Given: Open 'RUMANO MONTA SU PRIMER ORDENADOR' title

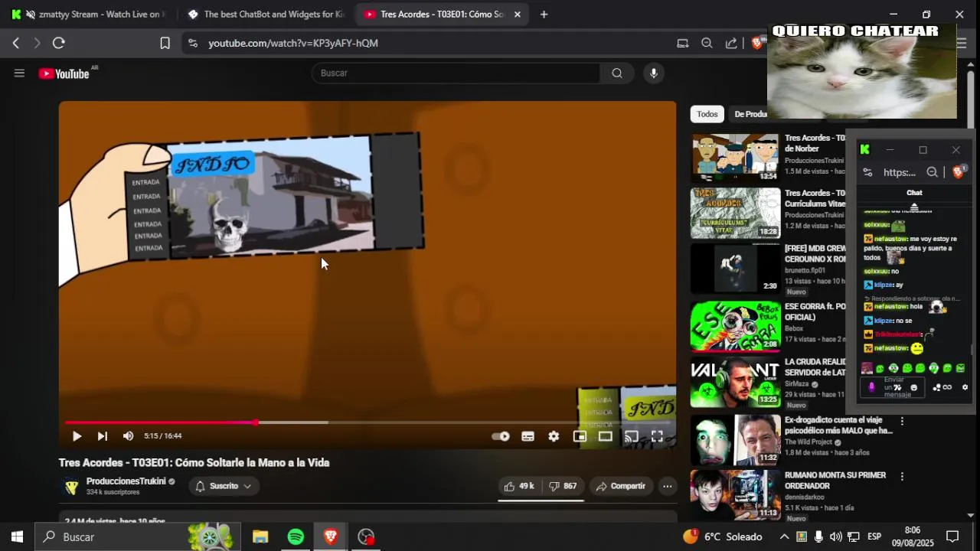Looking at the screenshot, I should coord(835,481).
